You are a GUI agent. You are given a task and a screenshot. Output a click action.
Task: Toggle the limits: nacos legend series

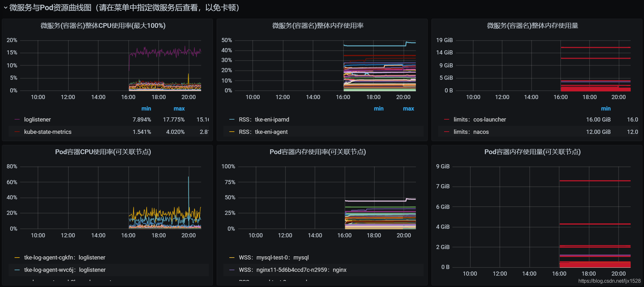[471, 132]
